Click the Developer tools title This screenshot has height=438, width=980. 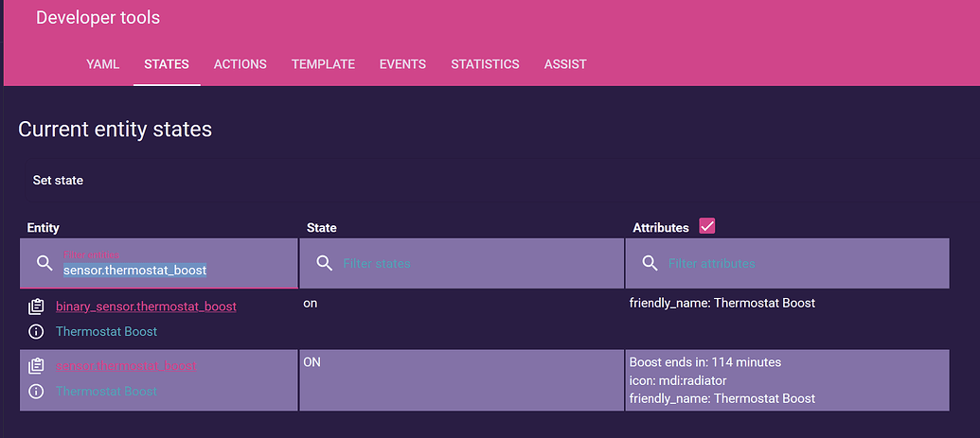98,17
